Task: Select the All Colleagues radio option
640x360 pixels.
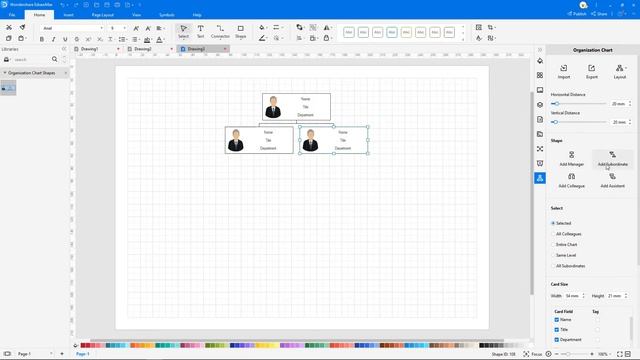Action: [553, 234]
